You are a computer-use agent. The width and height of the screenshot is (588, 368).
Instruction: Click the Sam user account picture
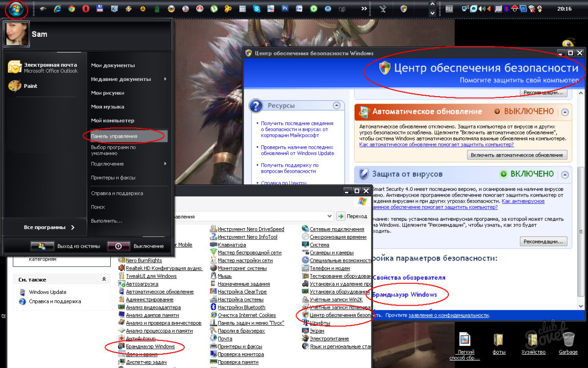click(x=17, y=33)
